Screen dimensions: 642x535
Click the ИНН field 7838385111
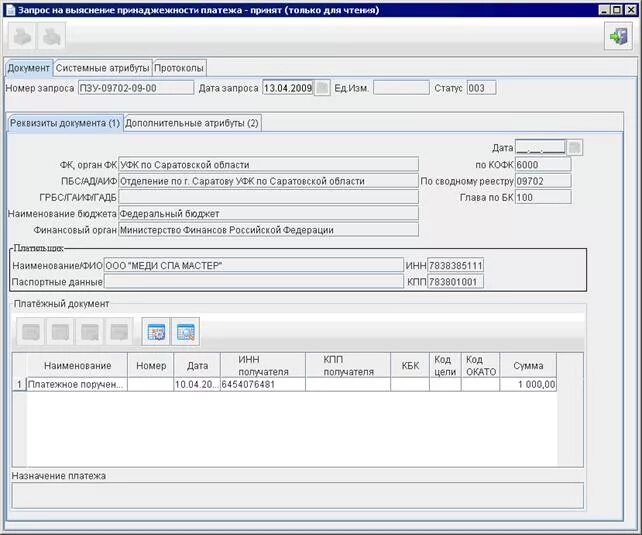point(455,266)
